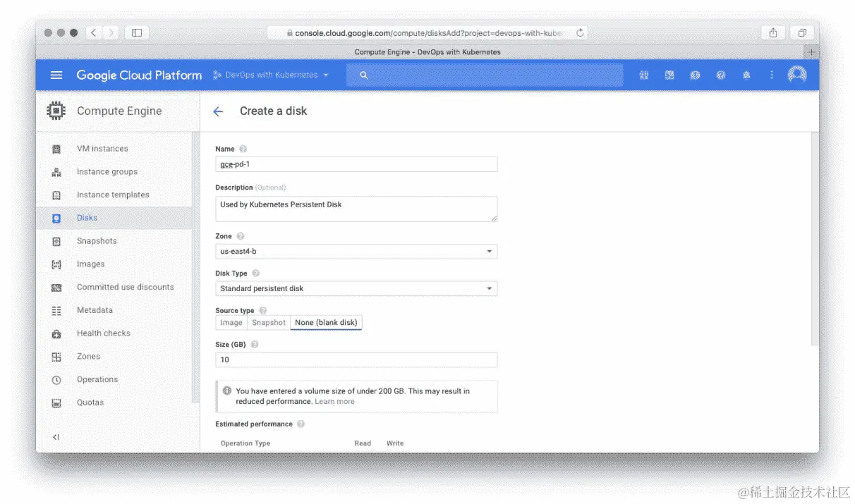Click the Name field gce-pd-1
The image size is (855, 504).
(356, 164)
